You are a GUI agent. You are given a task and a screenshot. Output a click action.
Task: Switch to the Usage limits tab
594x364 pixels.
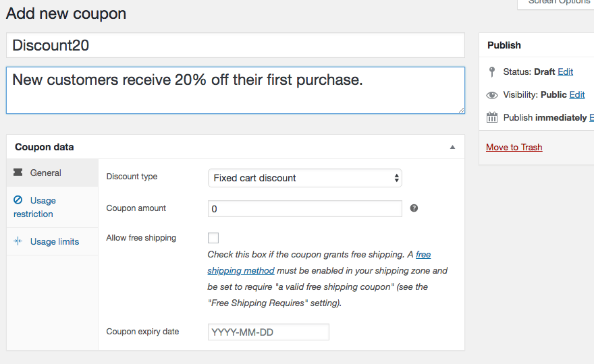(x=54, y=241)
